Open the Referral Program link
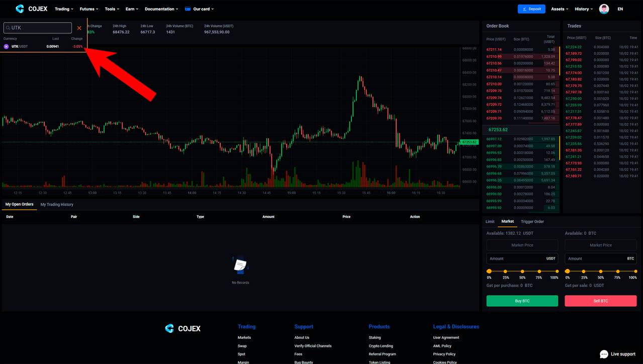Screen dimensions: 643x364 [383, 354]
